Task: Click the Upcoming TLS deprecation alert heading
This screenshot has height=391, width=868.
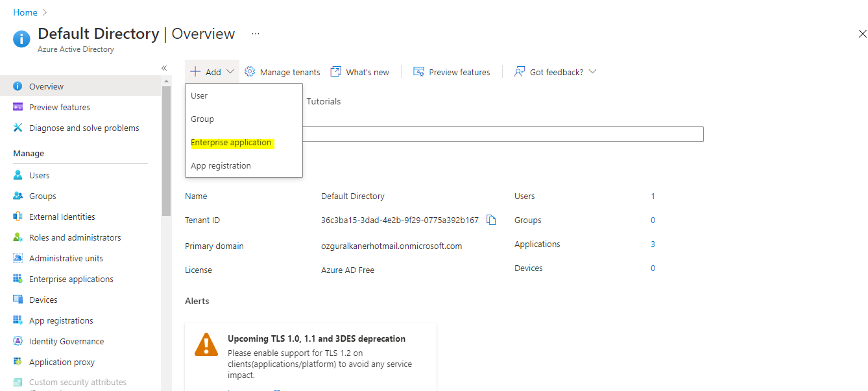Action: (317, 338)
